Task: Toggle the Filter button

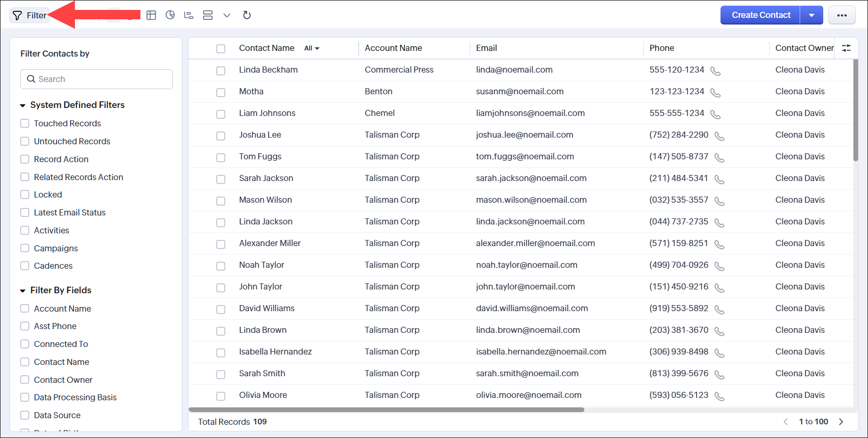Action: 29,16
